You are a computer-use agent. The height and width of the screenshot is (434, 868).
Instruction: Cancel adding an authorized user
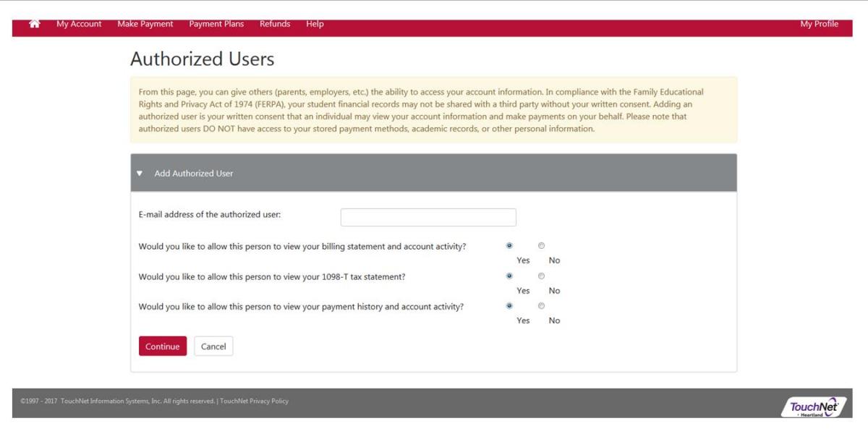coord(213,346)
